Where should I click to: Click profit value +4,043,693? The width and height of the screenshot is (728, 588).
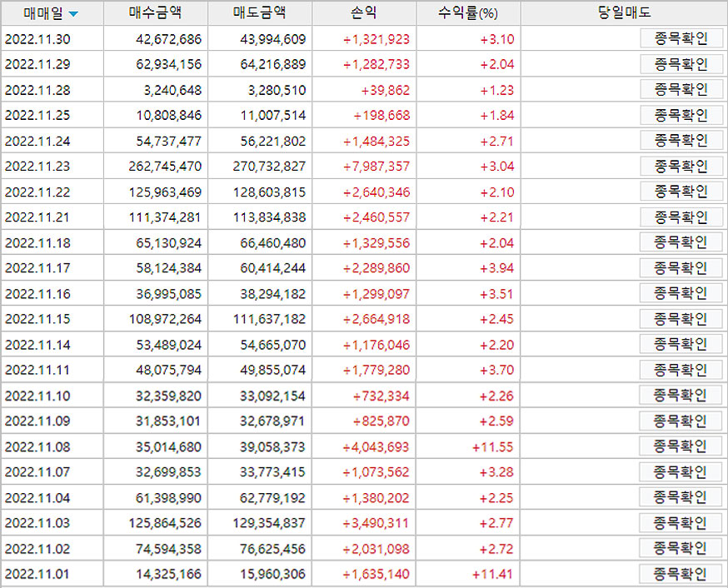click(376, 447)
